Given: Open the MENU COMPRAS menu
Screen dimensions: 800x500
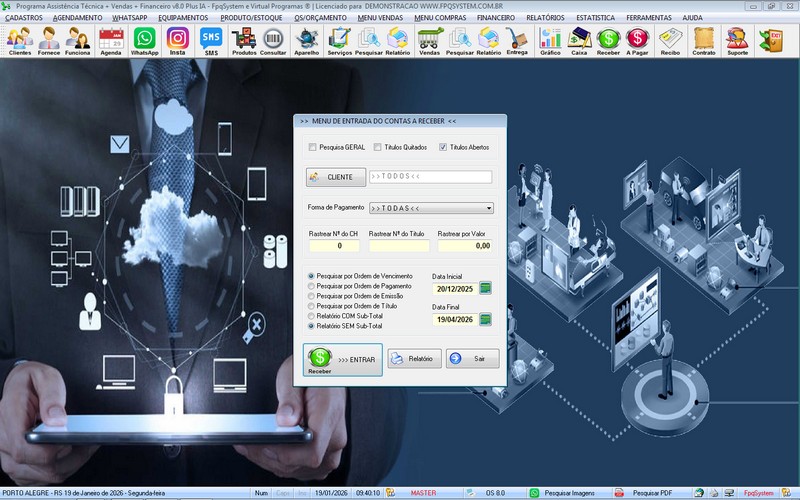Looking at the screenshot, I should click(x=440, y=17).
